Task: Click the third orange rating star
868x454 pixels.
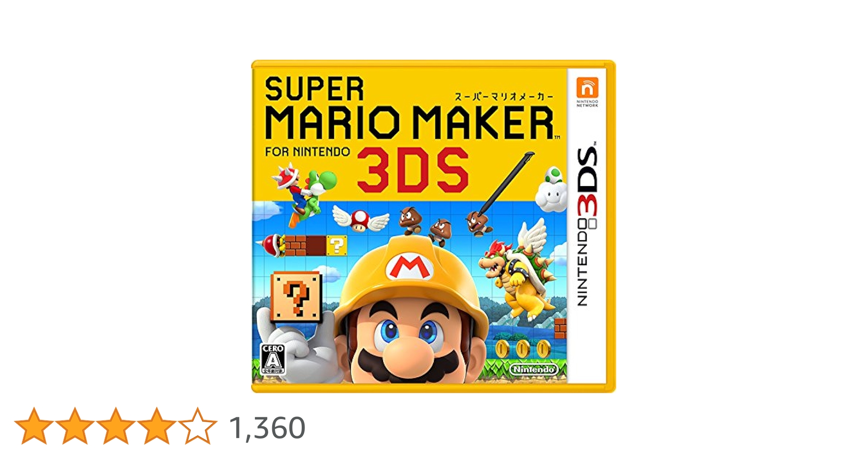Action: pyautogui.click(x=116, y=426)
